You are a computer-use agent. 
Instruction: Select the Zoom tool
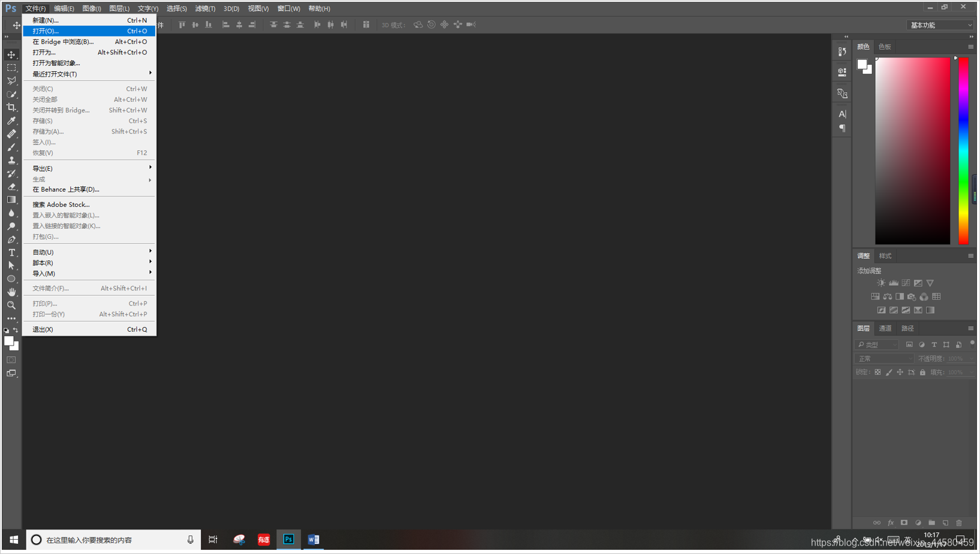[11, 305]
